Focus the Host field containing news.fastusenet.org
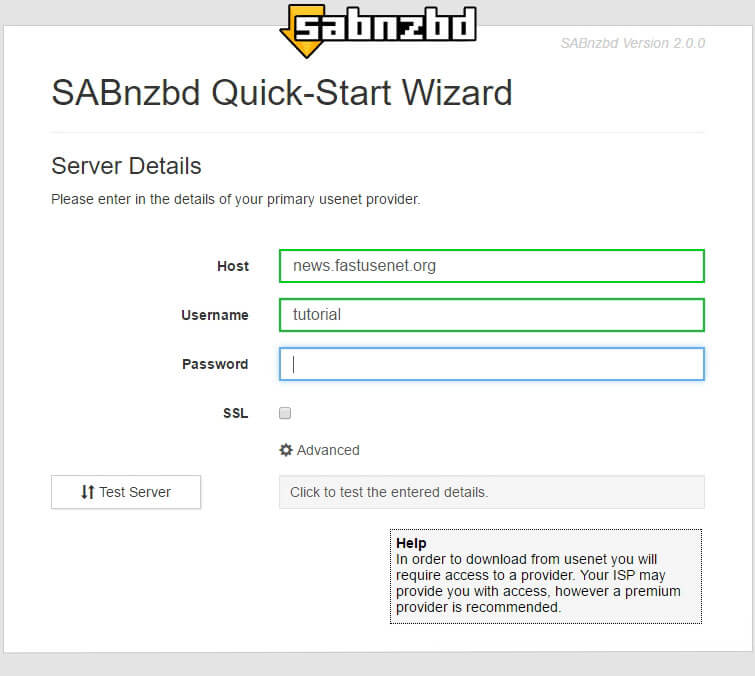755x676 pixels. click(x=491, y=266)
